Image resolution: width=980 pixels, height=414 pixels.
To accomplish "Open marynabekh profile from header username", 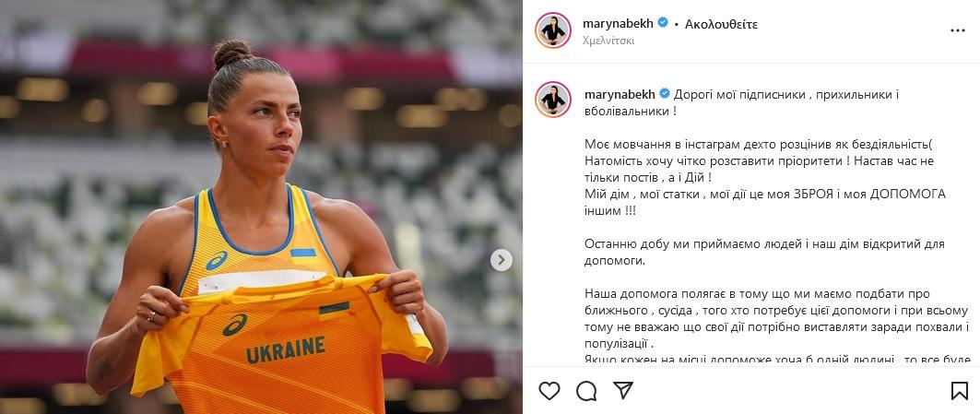I will [x=618, y=24].
